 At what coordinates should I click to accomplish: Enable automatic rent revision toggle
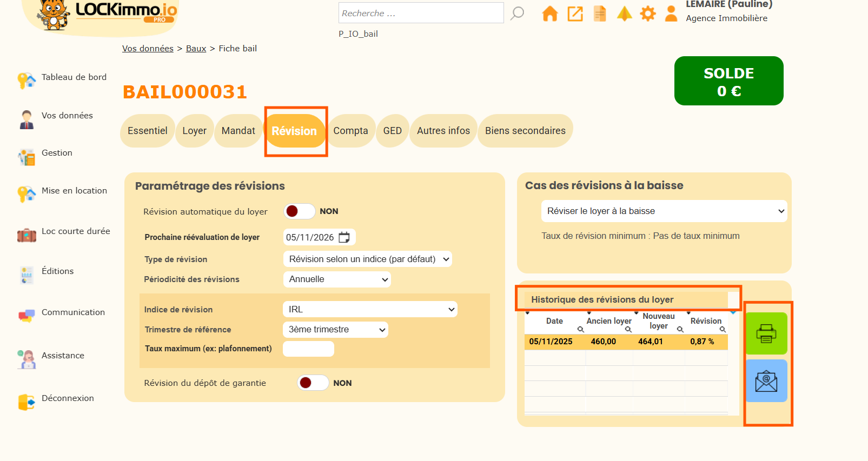(300, 211)
